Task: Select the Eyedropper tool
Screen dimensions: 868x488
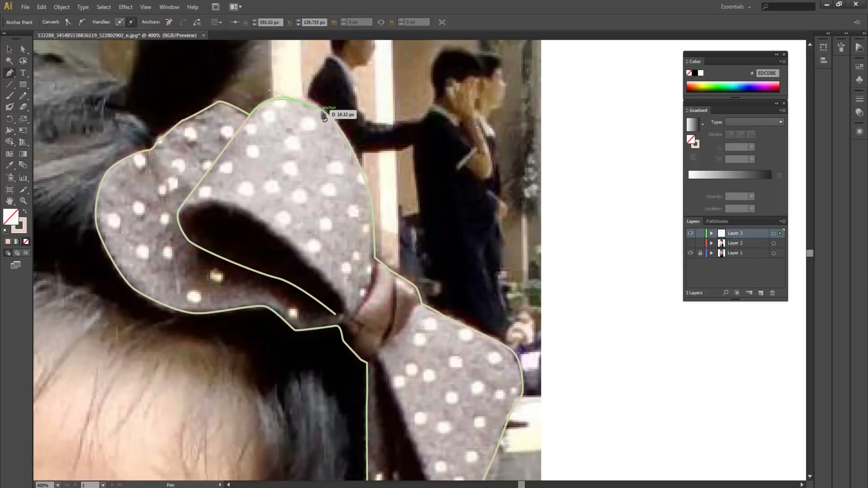Action: [9, 165]
